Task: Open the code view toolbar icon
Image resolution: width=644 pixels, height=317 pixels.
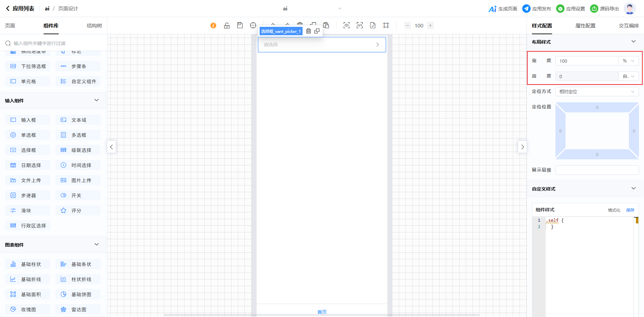Action: [360, 25]
